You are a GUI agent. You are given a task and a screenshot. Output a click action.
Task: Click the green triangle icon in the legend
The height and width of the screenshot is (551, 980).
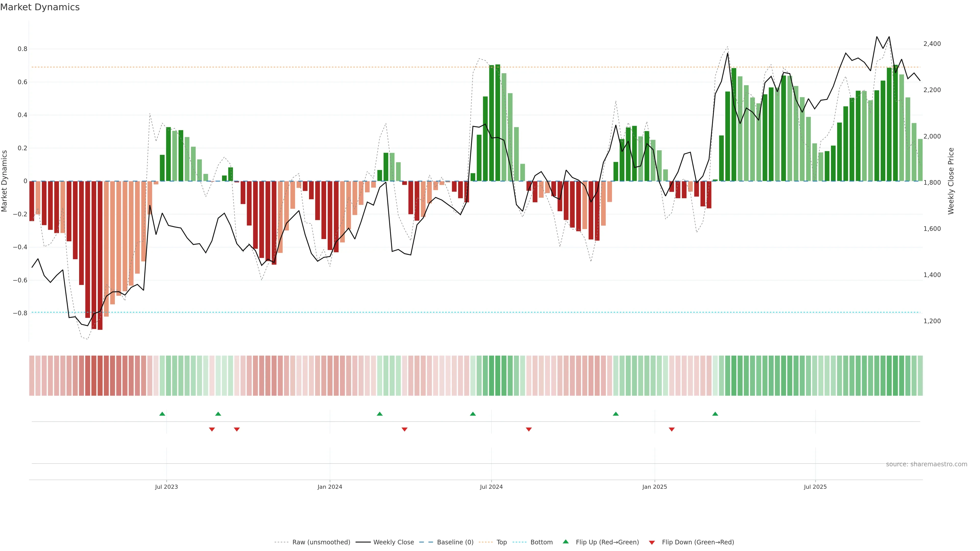click(x=566, y=542)
